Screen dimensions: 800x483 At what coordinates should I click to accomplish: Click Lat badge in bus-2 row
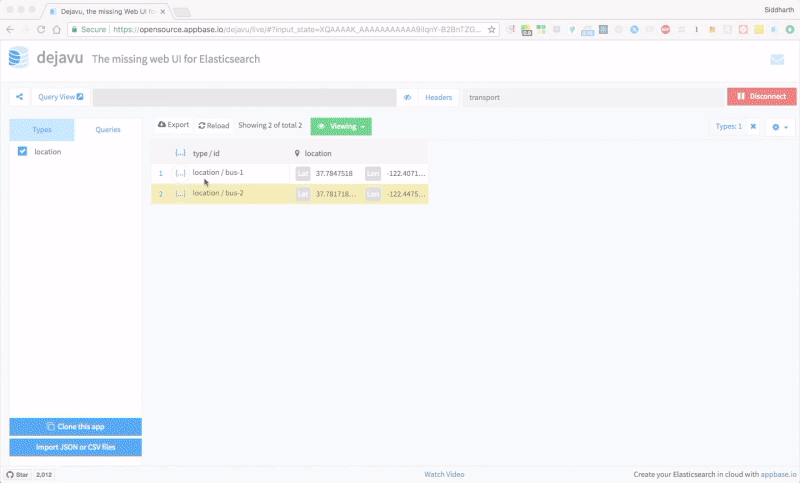(303, 194)
